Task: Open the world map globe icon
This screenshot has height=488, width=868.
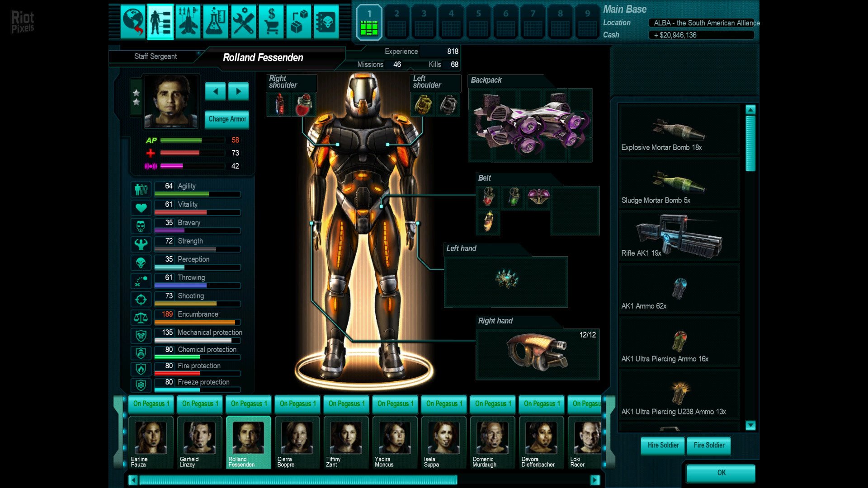Action: [x=132, y=21]
